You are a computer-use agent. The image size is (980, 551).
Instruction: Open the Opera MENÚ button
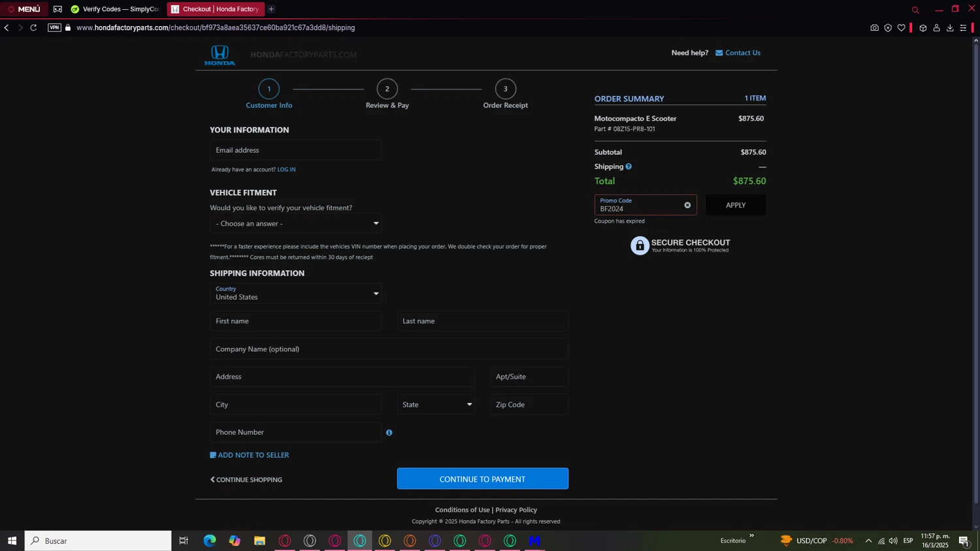click(24, 9)
